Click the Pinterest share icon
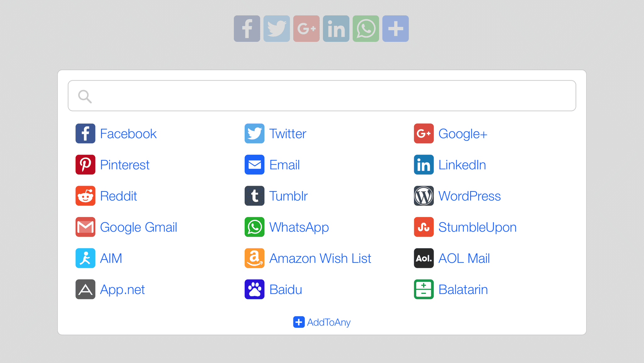Viewport: 644px width, 363px height. [85, 164]
